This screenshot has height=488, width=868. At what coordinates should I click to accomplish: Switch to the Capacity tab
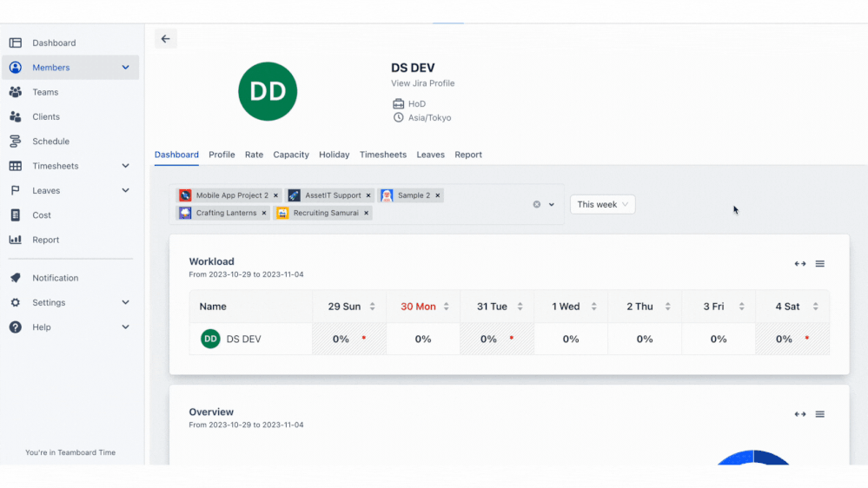290,155
